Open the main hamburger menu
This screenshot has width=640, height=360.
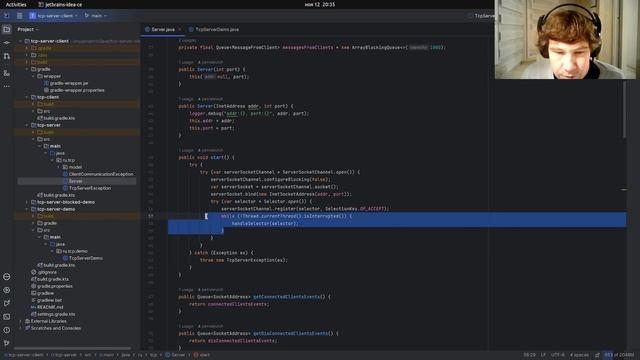click(20, 16)
